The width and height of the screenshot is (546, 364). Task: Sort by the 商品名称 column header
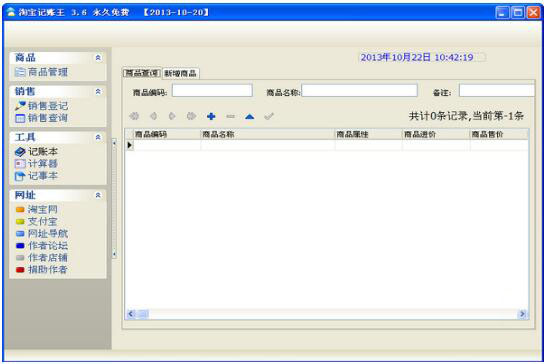267,134
